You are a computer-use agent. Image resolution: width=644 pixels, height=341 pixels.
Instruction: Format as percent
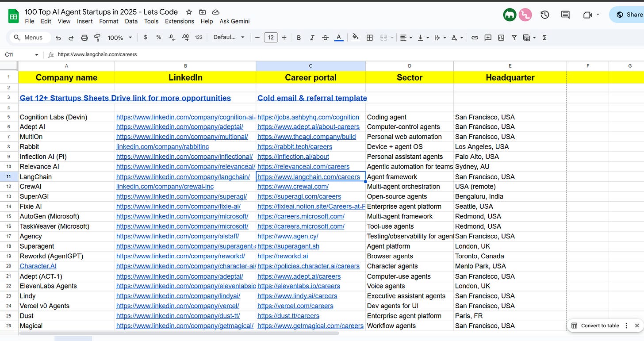pos(159,38)
